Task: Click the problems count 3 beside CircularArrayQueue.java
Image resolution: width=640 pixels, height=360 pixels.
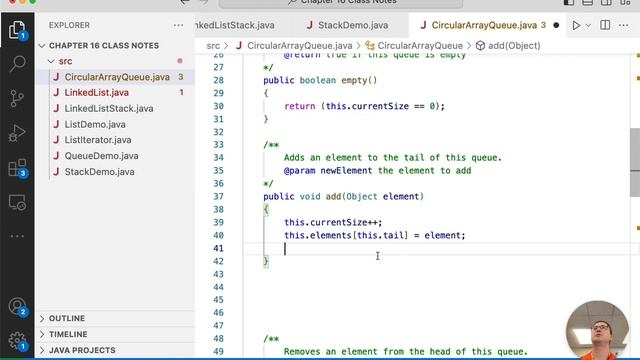Action: [180, 77]
